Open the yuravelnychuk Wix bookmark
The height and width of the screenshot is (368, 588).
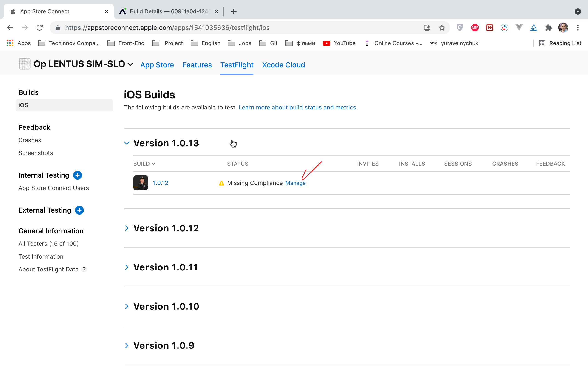tap(454, 43)
